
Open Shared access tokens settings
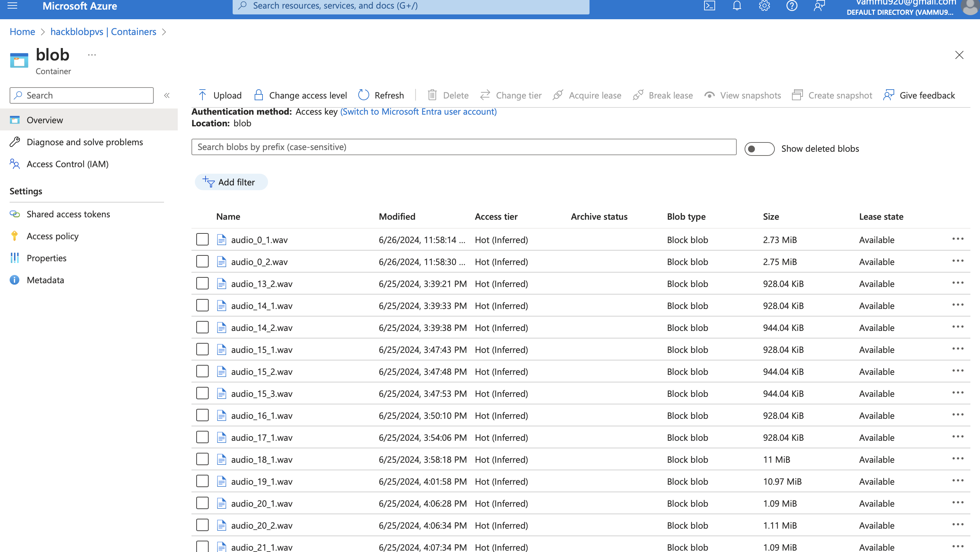pos(68,214)
